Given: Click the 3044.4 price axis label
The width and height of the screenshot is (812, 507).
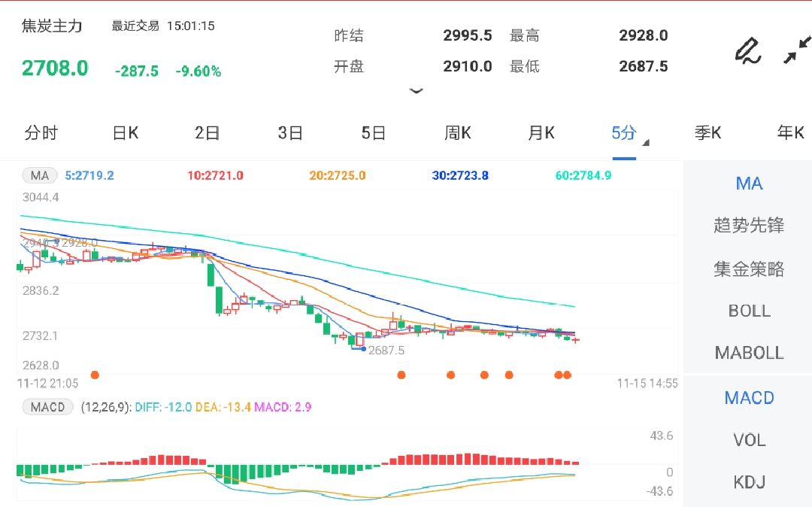Looking at the screenshot, I should coord(41,197).
